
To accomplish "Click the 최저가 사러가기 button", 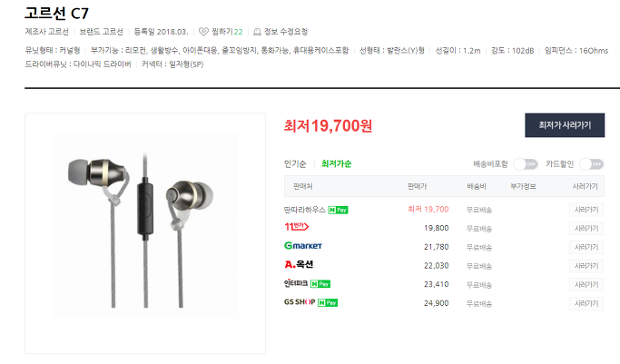I will pyautogui.click(x=565, y=125).
